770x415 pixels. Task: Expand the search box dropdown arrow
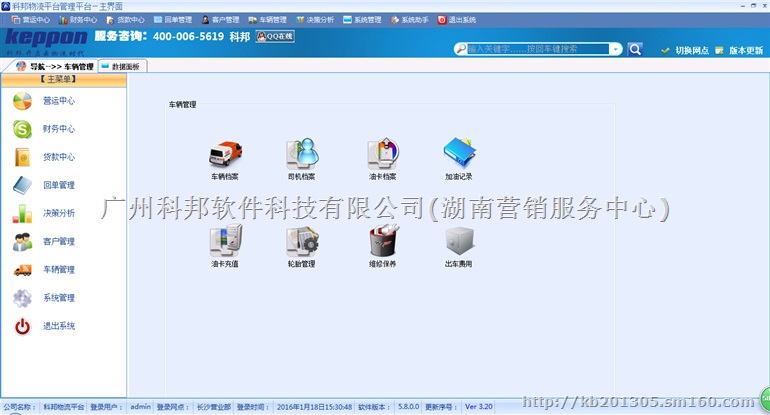[x=616, y=48]
